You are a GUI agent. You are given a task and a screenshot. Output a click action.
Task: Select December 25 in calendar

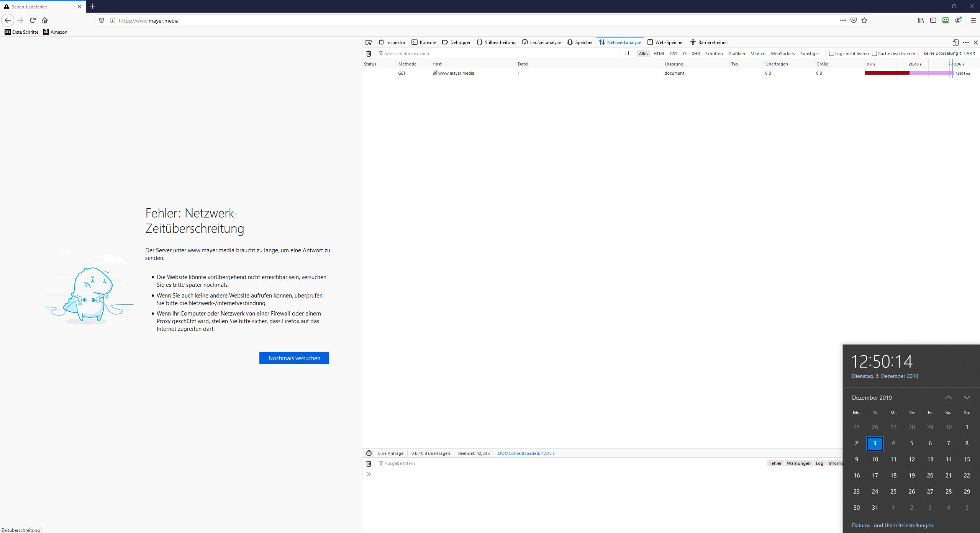[893, 492]
